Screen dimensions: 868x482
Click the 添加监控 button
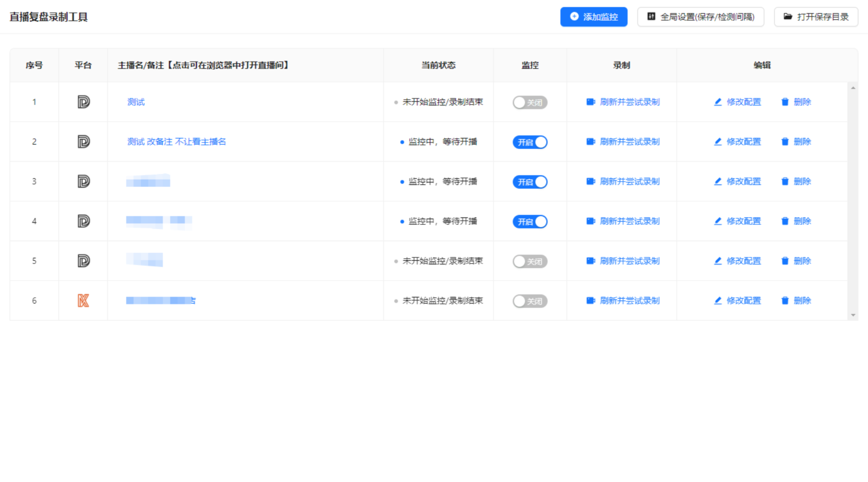click(594, 17)
